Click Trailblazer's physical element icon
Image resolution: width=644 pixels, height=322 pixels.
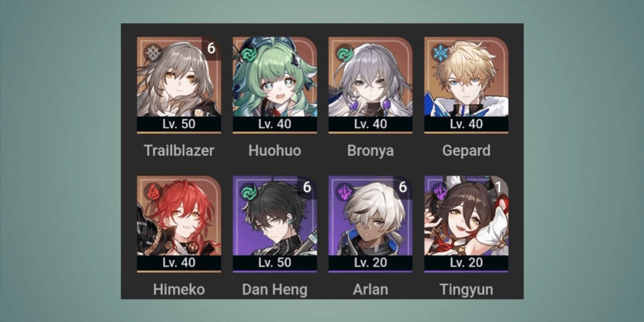click(152, 54)
